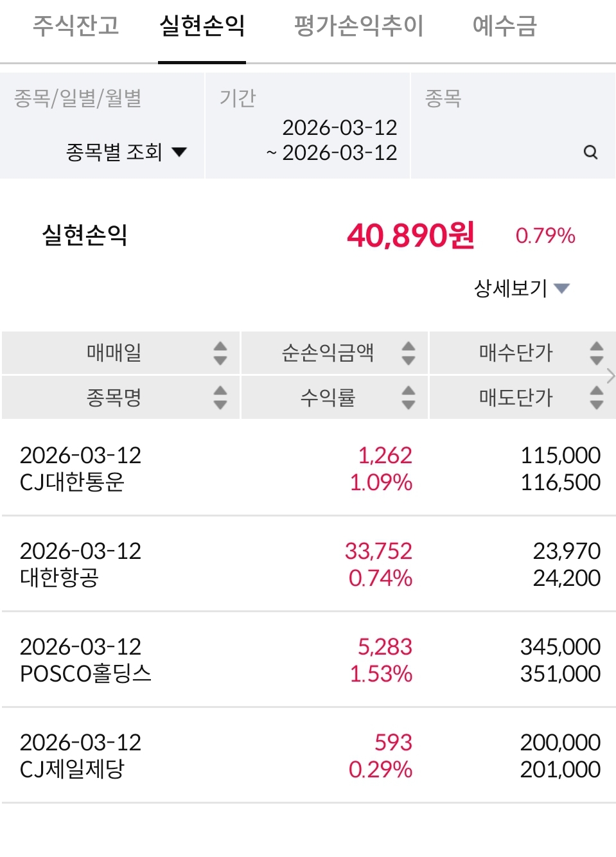Open the CJ대한통운 trade row

308,468
